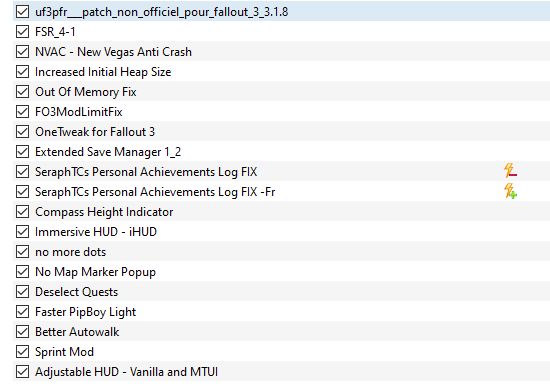Viewport: 550px width, 386px height.
Task: Toggle checkbox for SeraphTCs Personal Achievements Log FIX
Action: pos(22,171)
